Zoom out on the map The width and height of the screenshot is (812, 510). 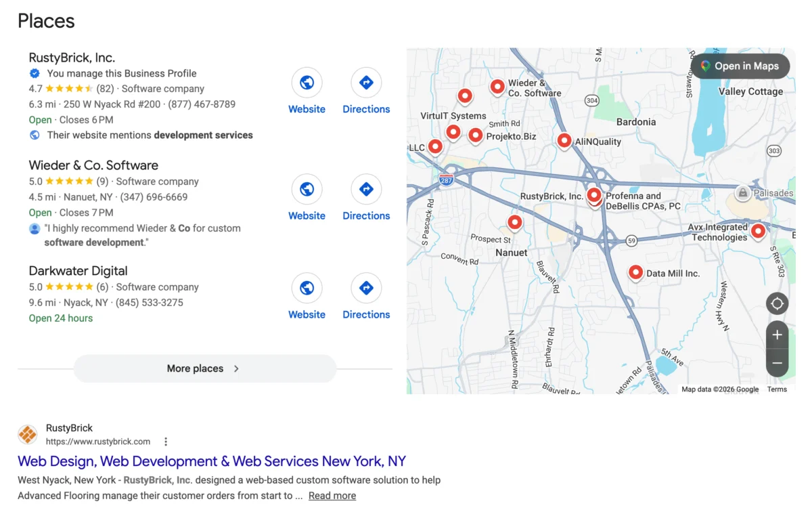pos(777,363)
